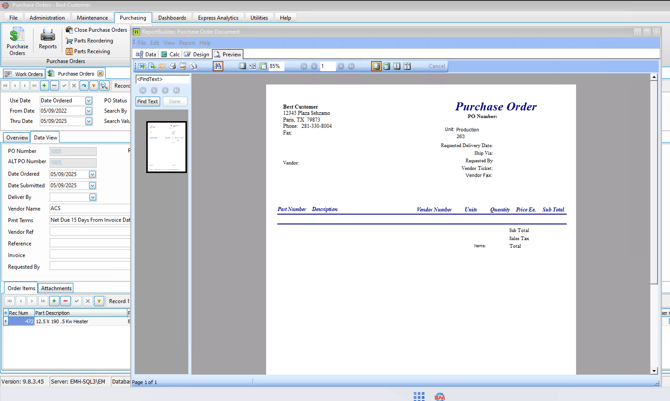Click the report preview vertical scrollbar
The width and height of the screenshot is (670, 401).
click(x=655, y=220)
